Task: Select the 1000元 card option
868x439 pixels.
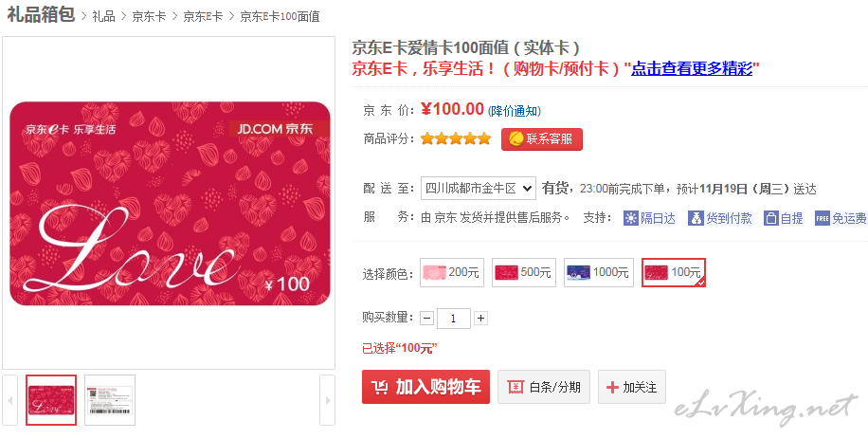Action: (599, 273)
